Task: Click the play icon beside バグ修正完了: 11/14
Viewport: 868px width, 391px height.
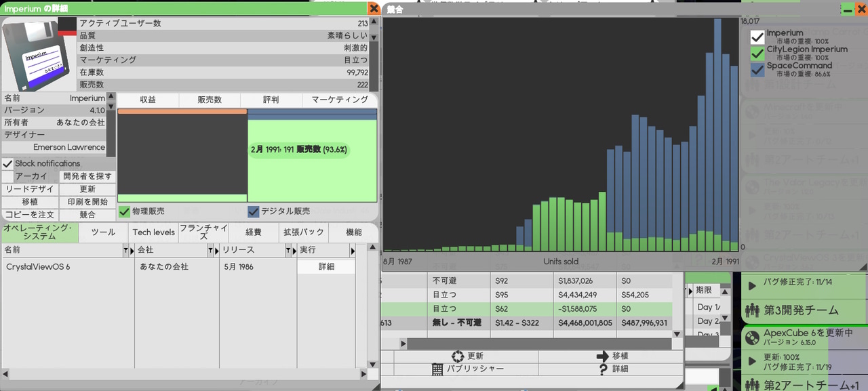Action: coord(752,287)
